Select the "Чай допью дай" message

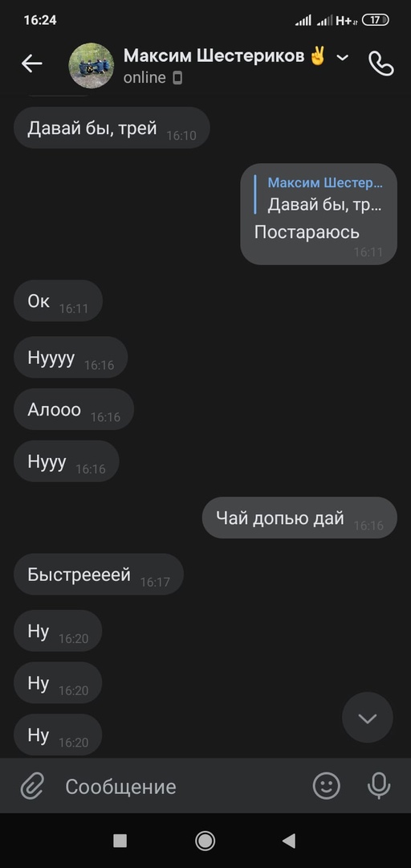click(x=299, y=518)
